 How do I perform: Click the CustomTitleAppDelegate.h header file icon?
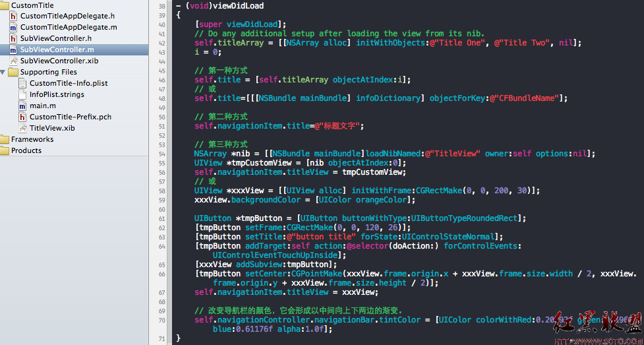pyautogui.click(x=13, y=16)
